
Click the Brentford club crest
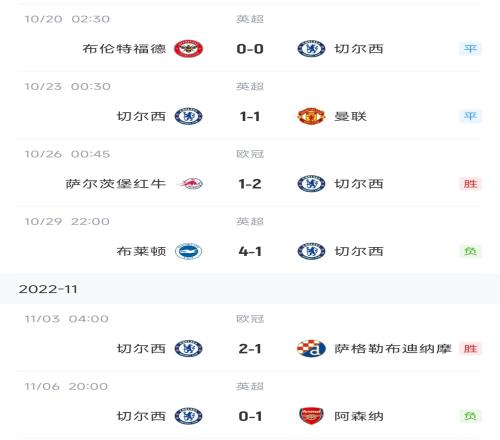(x=188, y=49)
